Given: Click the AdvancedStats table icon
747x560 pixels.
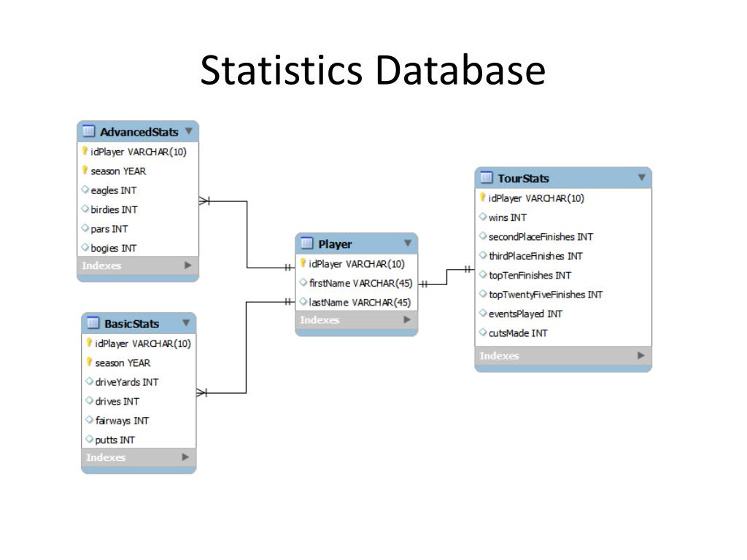Looking at the screenshot, I should (88, 131).
